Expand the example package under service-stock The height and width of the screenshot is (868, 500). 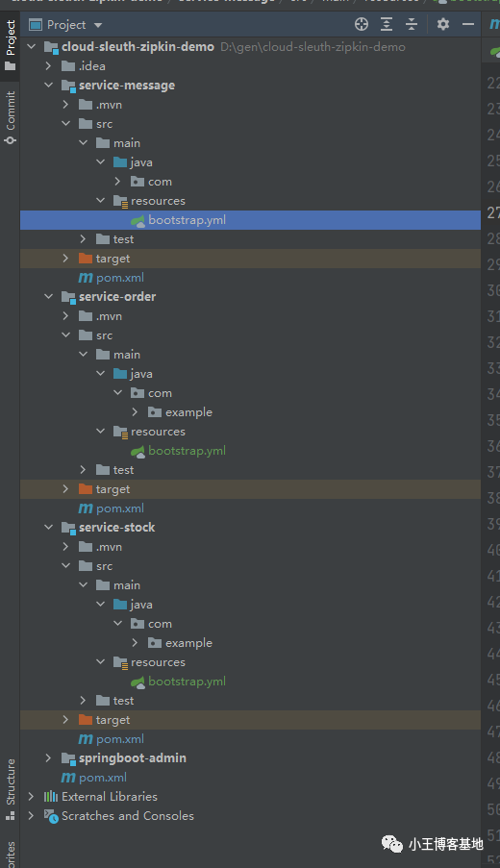point(135,643)
